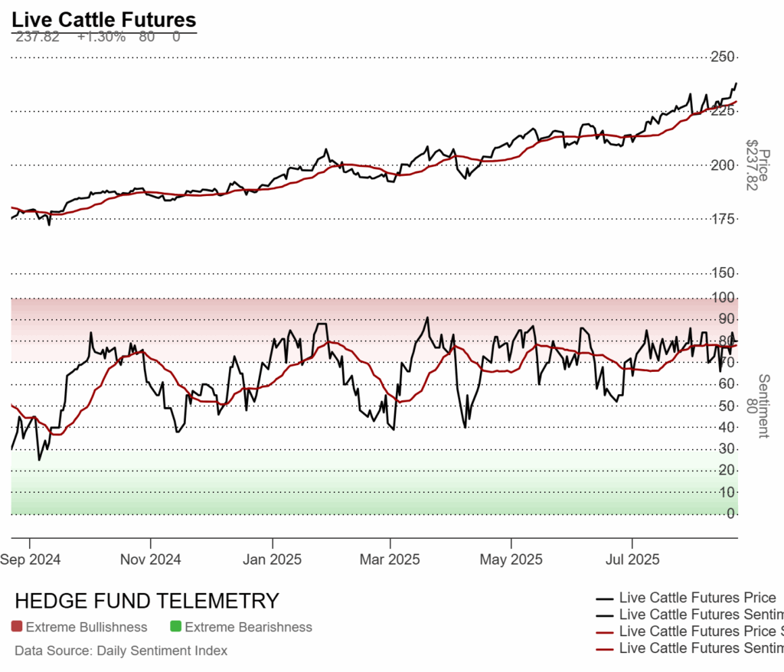This screenshot has width=784, height=672.
Task: Click the green Extreme Bearishness legend swatch
Action: click(x=175, y=627)
